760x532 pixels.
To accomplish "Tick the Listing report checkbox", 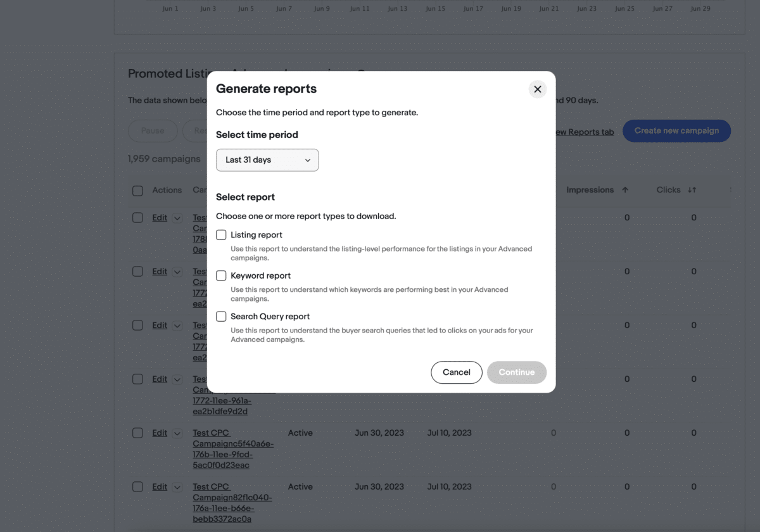I will [221, 235].
